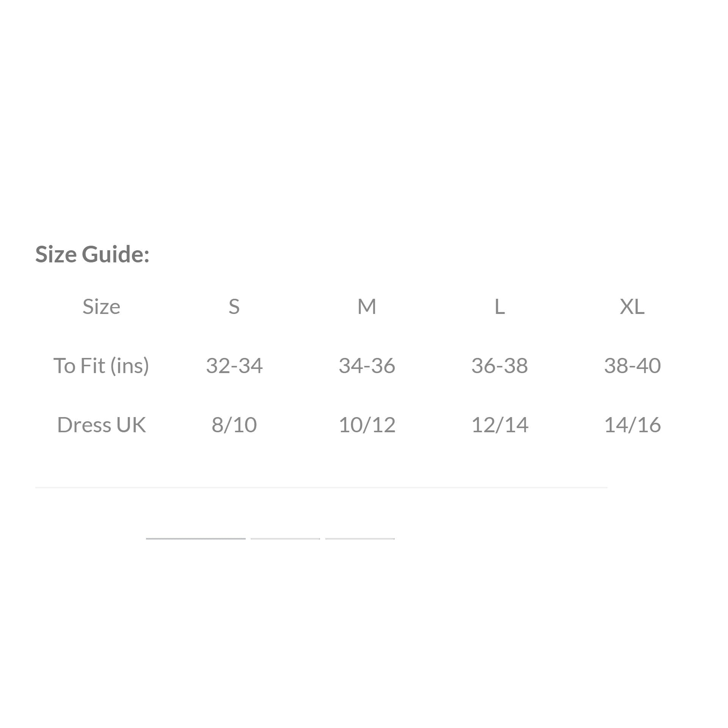Image resolution: width=728 pixels, height=728 pixels.
Task: Click the 32-34 measurement cell
Action: [x=234, y=366]
